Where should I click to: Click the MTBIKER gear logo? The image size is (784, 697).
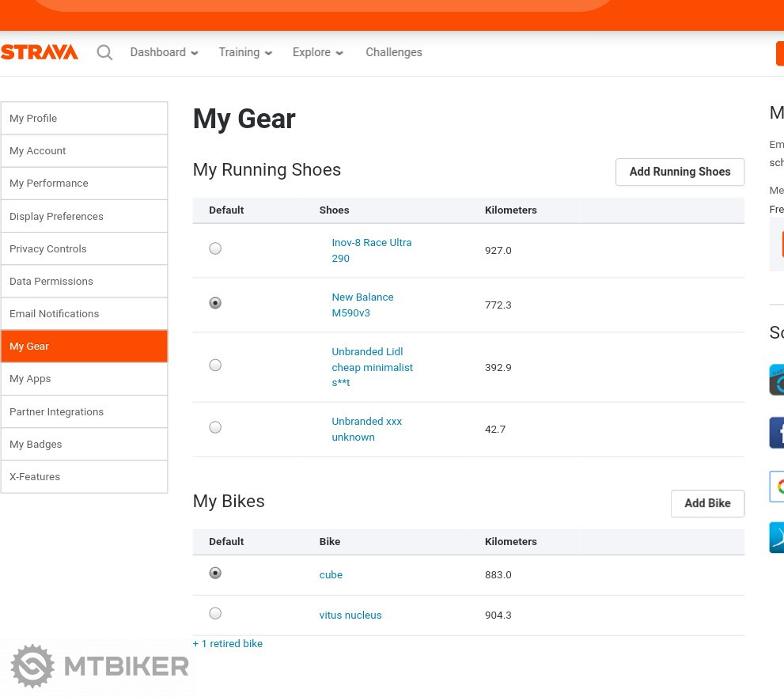click(33, 665)
